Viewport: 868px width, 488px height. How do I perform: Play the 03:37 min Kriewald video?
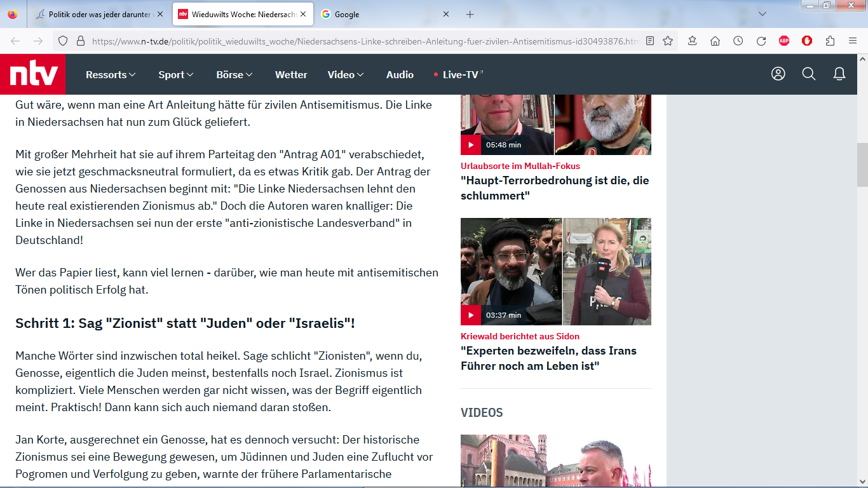pyautogui.click(x=471, y=315)
